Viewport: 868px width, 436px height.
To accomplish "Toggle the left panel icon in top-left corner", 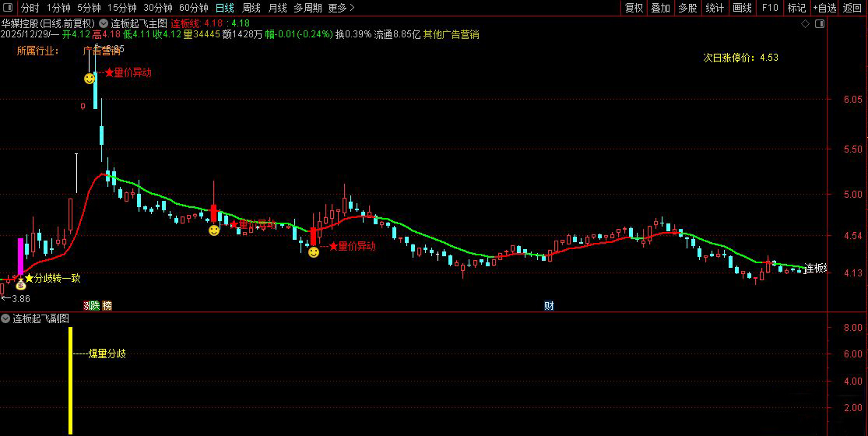I will pyautogui.click(x=8, y=8).
